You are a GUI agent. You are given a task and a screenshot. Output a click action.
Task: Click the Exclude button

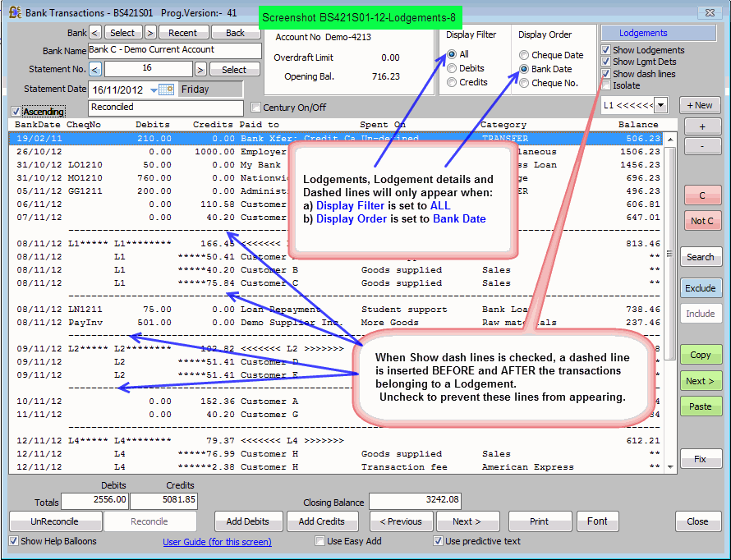pos(701,288)
